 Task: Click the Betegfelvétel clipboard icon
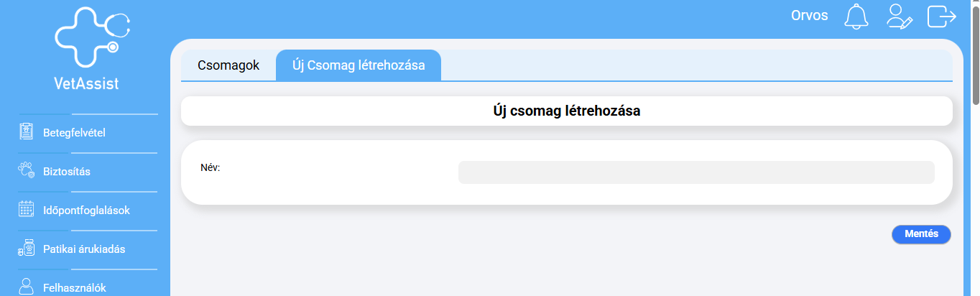click(x=27, y=132)
